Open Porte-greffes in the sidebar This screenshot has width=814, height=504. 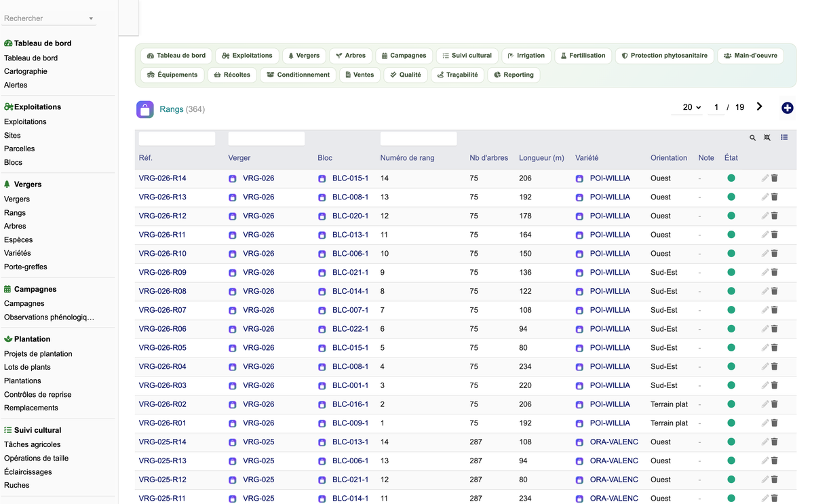(x=26, y=267)
